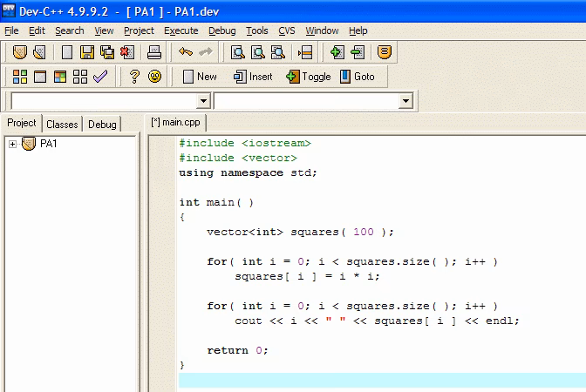Click the 'squares[ i ] = i * i;' line
The image size is (586, 392).
[307, 276]
